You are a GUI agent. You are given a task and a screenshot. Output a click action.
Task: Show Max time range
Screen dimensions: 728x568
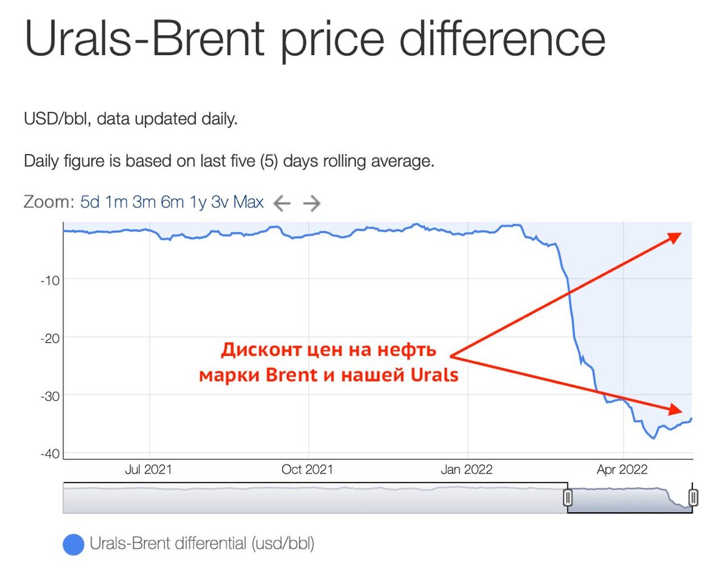[x=249, y=202]
